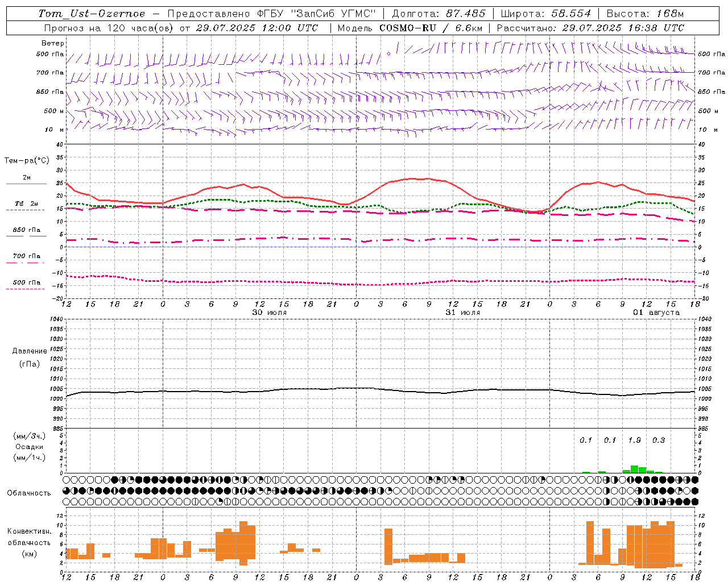The image size is (728, 582).
Task: Click the "30 июля" date label
Action: (270, 313)
